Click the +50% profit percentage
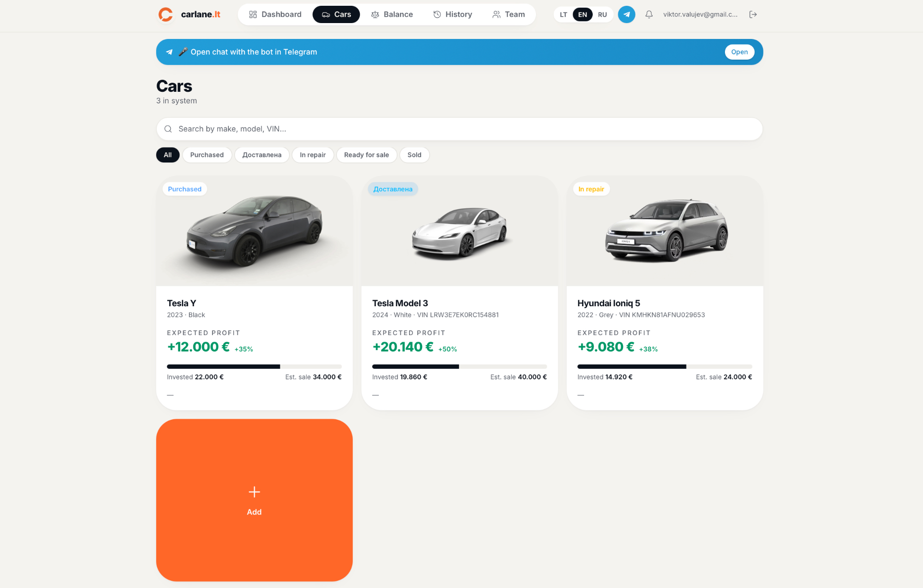This screenshot has height=588, width=923. 448,349
